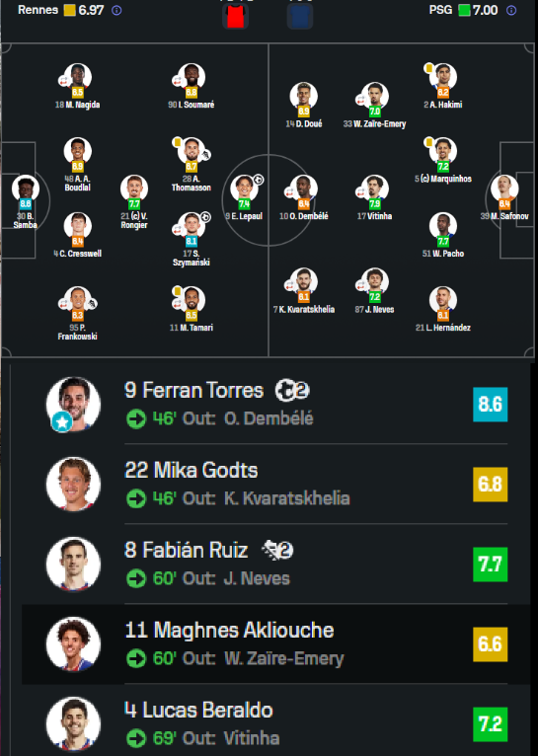
Task: Select Vitinha in PSG midfield
Action: (374, 197)
